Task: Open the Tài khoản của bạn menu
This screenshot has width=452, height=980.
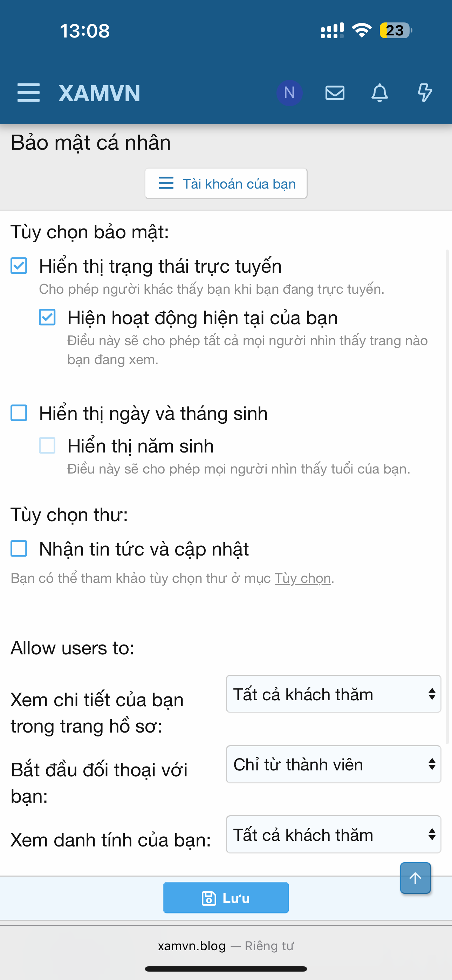Action: tap(226, 184)
